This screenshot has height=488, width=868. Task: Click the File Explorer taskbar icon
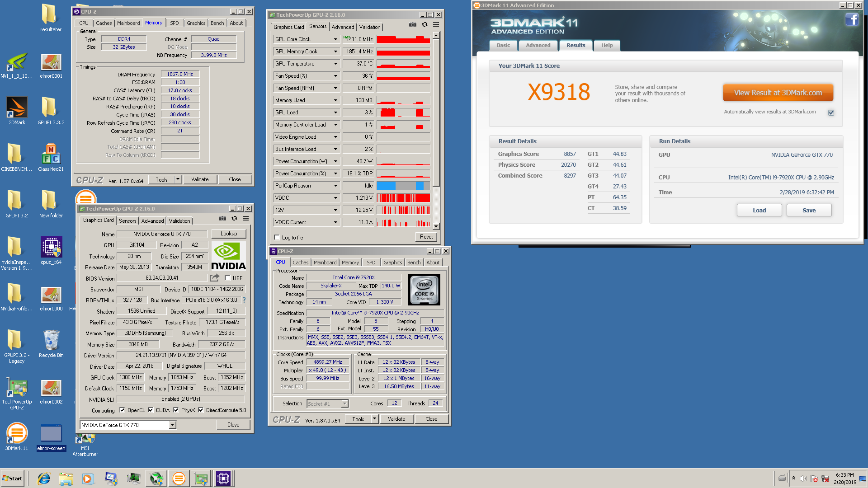[x=66, y=479]
